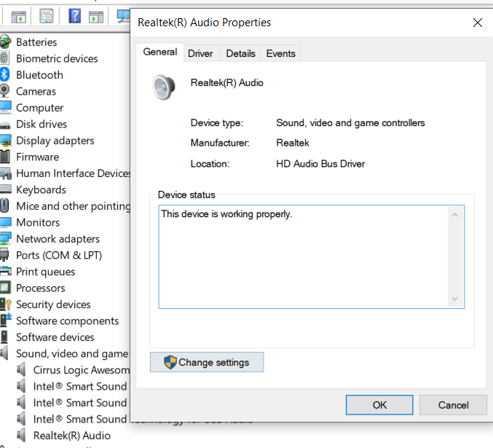Open the Details tab
The width and height of the screenshot is (493, 448).
point(240,53)
